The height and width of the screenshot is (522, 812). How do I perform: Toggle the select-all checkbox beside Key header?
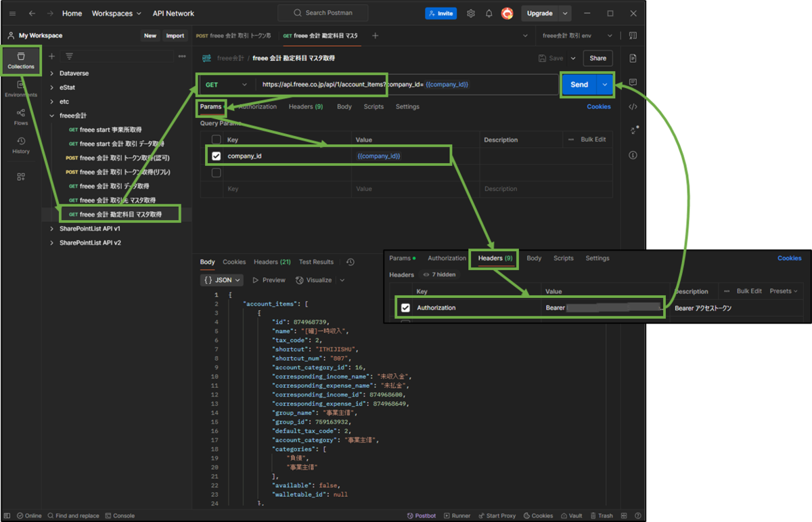[x=217, y=139]
